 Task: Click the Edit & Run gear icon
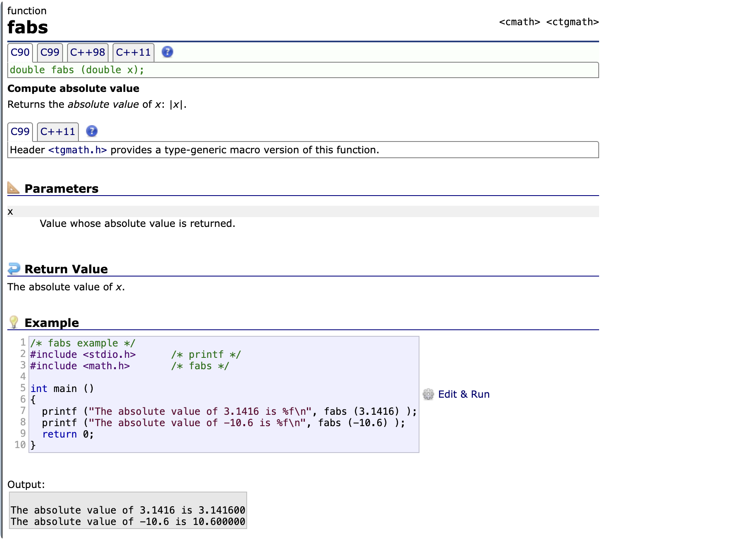point(428,394)
